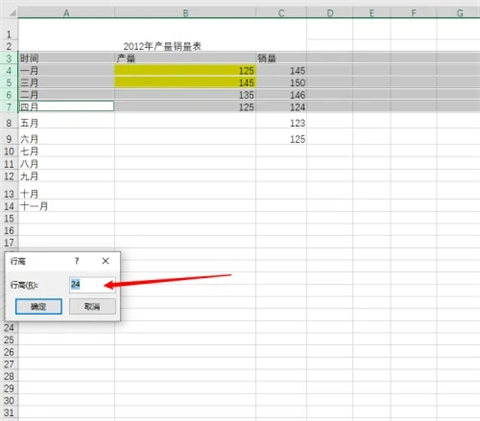
Task: Click yellow cell 125 in 一月 row
Action: coord(185,70)
